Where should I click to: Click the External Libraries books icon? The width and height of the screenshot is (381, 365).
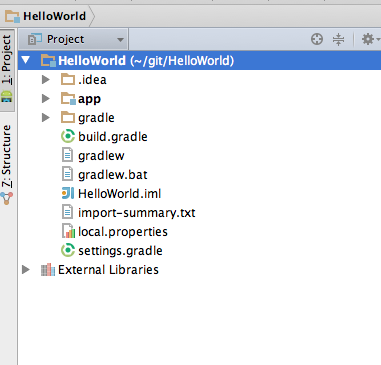48,270
